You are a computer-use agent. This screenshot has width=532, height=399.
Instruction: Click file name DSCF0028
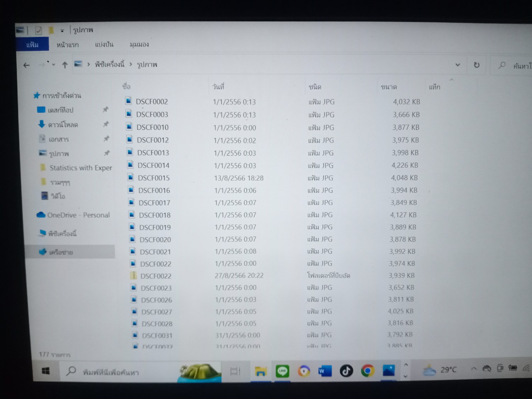point(157,323)
